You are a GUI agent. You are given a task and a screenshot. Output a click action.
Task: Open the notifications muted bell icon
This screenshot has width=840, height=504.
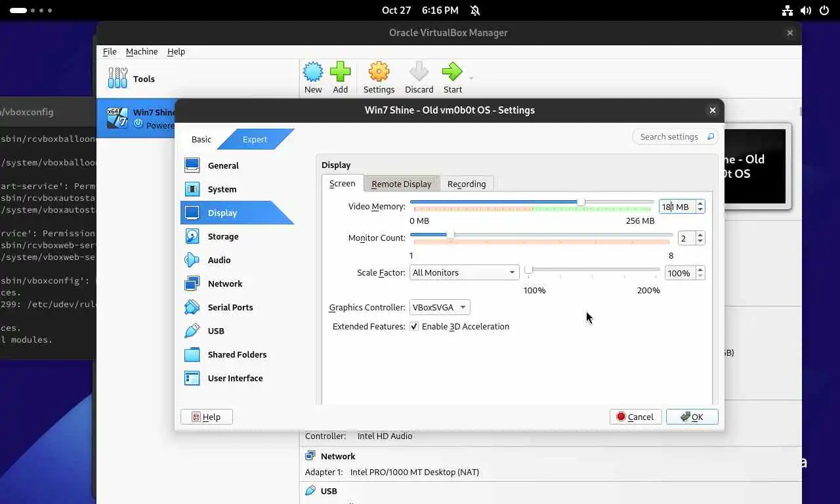tap(475, 10)
